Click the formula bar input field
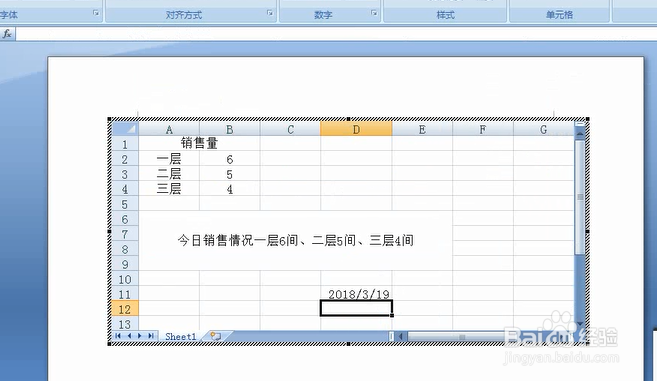This screenshot has height=381, width=657. point(336,34)
